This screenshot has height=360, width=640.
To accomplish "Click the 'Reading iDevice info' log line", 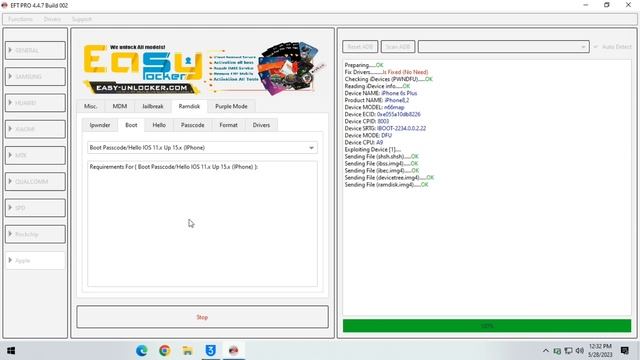I will click(377, 86).
